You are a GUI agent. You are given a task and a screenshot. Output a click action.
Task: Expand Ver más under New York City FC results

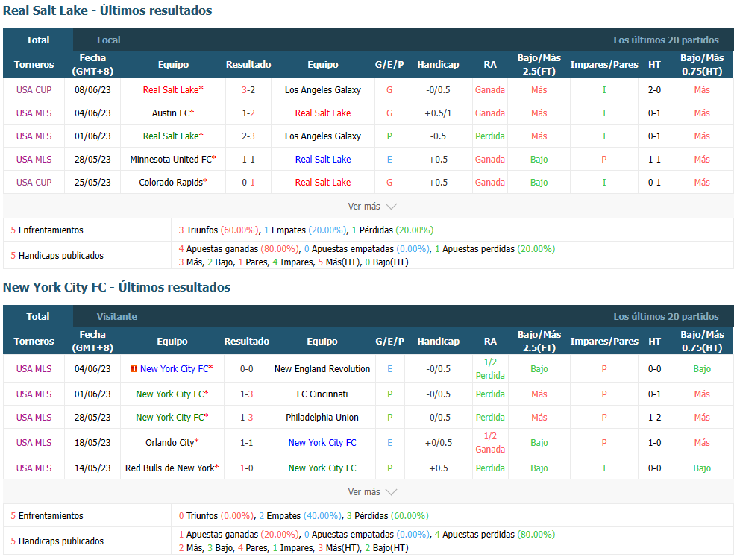(x=372, y=492)
